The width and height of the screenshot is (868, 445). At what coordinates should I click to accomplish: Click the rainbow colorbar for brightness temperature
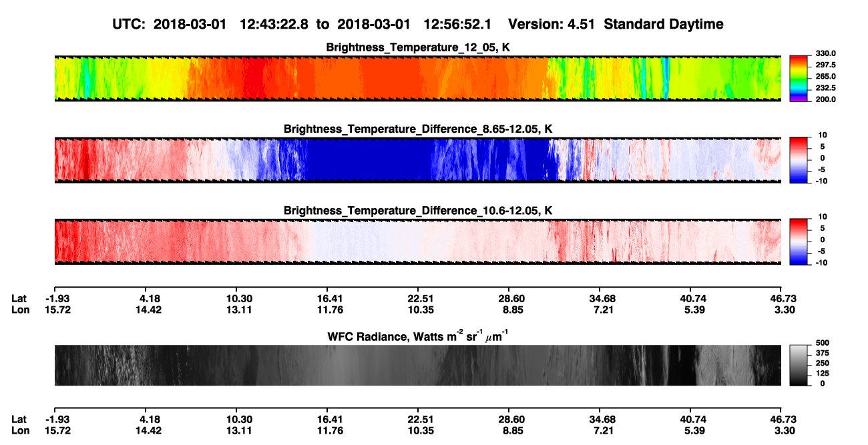799,78
